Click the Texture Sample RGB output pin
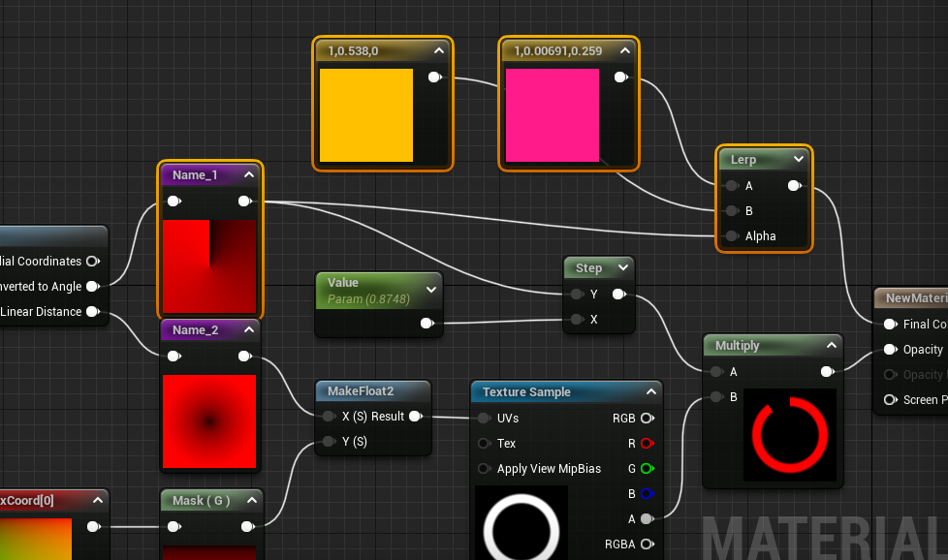 [x=648, y=418]
